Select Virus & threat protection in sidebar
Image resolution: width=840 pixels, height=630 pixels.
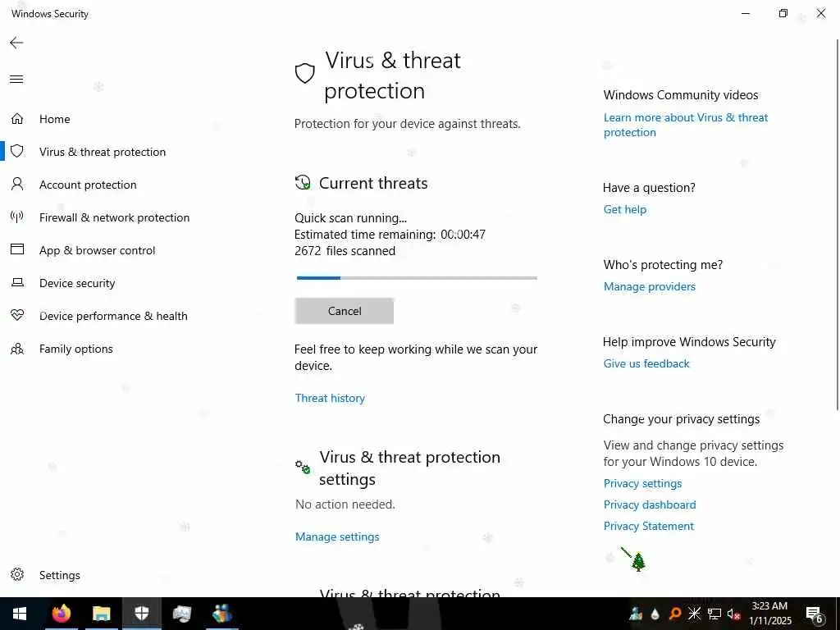(103, 152)
